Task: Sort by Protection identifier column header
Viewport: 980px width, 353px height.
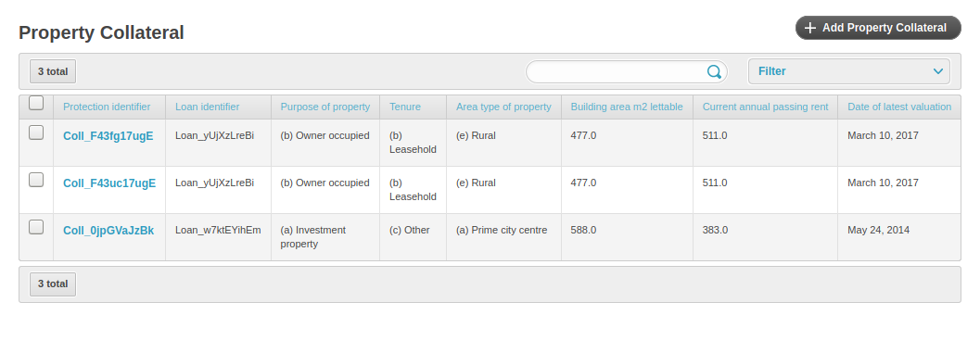Action: [107, 107]
